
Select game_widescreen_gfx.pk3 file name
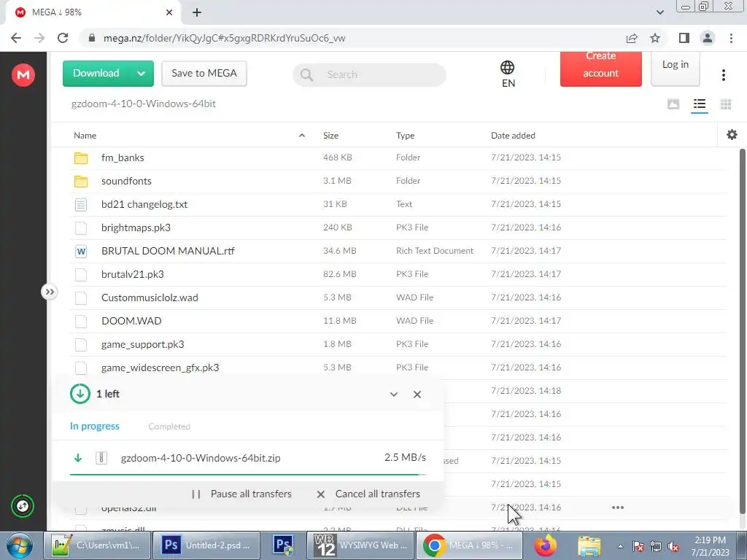tap(160, 367)
